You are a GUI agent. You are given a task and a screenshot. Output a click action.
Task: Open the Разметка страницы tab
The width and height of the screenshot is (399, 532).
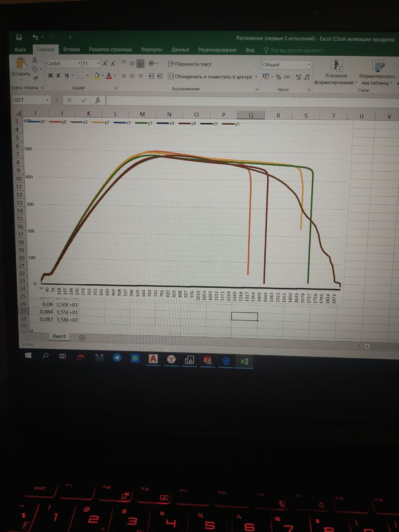point(110,49)
